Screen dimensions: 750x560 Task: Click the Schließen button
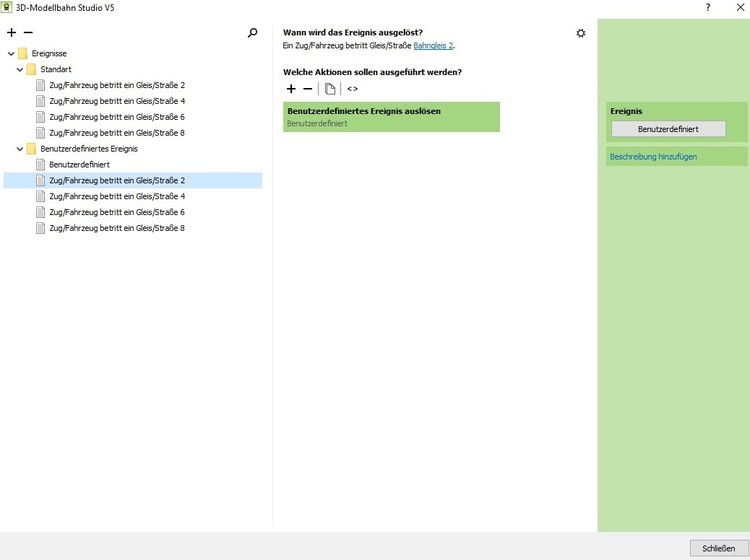coord(718,549)
